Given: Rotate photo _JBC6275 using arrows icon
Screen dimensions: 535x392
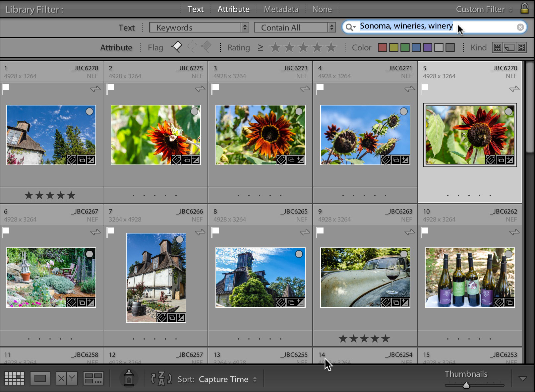Looking at the screenshot, I should click(200, 89).
